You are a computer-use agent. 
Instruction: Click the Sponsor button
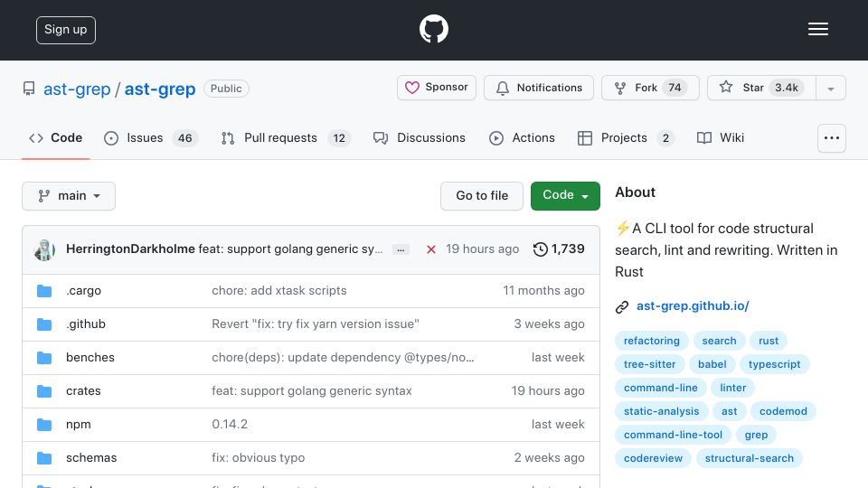(436, 88)
